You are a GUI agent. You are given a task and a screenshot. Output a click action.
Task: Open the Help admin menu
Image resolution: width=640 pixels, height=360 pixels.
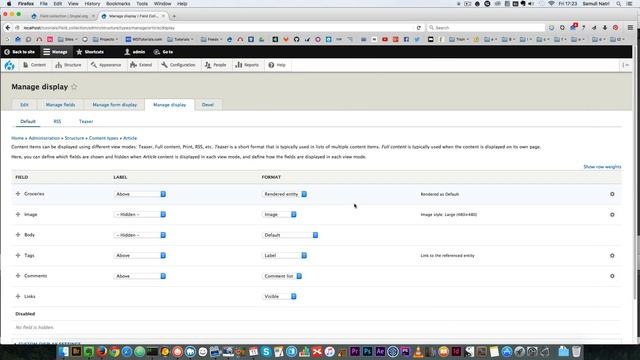277,65
